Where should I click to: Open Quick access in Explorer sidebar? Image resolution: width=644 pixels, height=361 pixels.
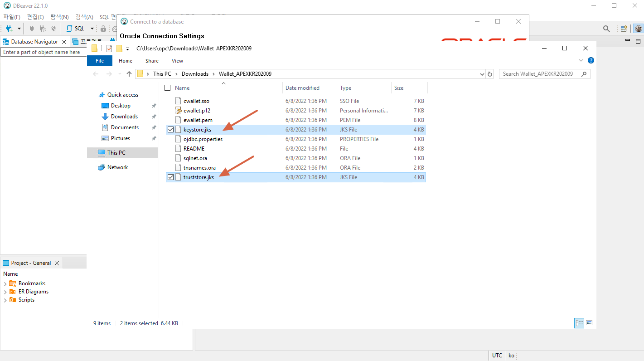point(122,95)
